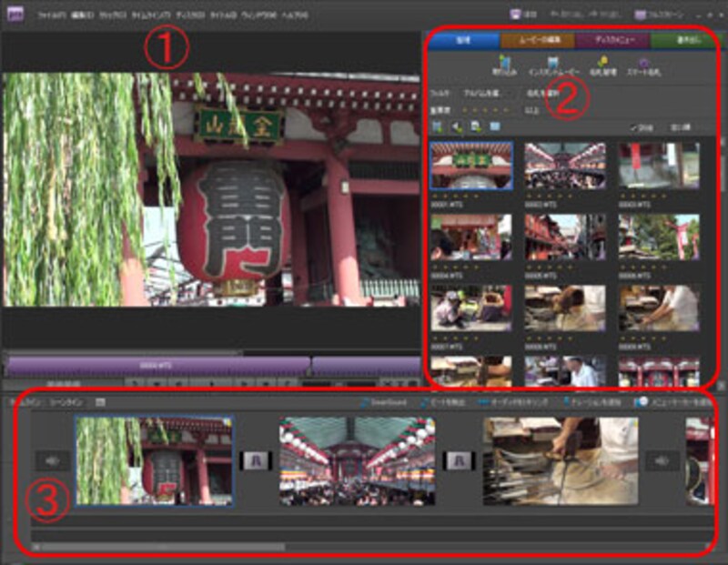This screenshot has height=565, width=728.
Task: Click the audio speaker filter icon
Action: click(x=456, y=126)
